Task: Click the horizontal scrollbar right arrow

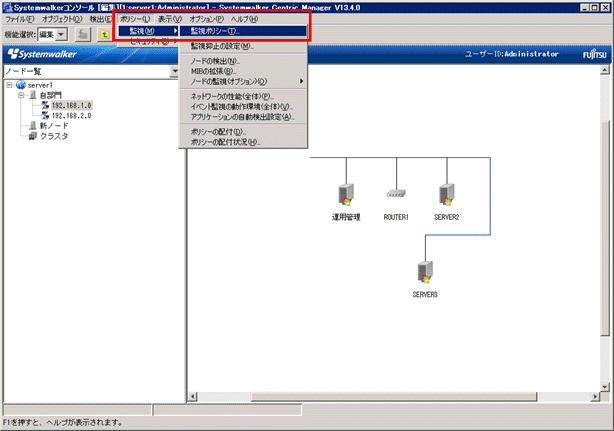Action: tap(595, 397)
